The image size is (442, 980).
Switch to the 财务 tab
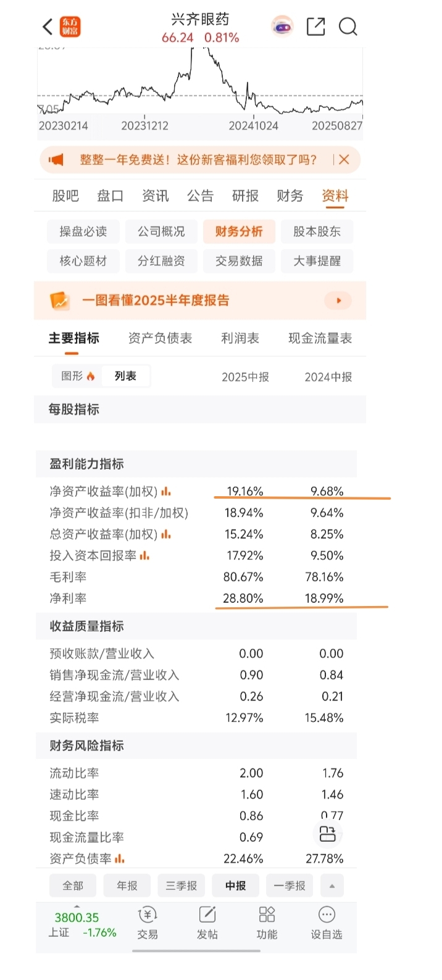290,196
